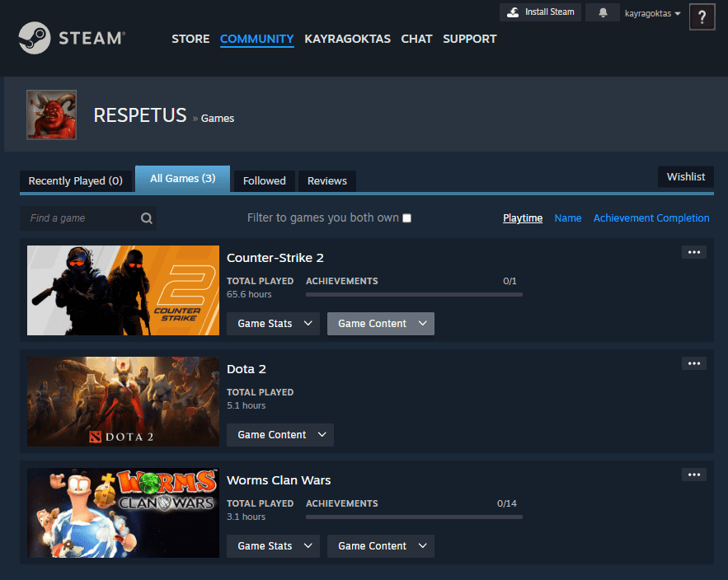Enable filter to games you both own

pos(406,218)
